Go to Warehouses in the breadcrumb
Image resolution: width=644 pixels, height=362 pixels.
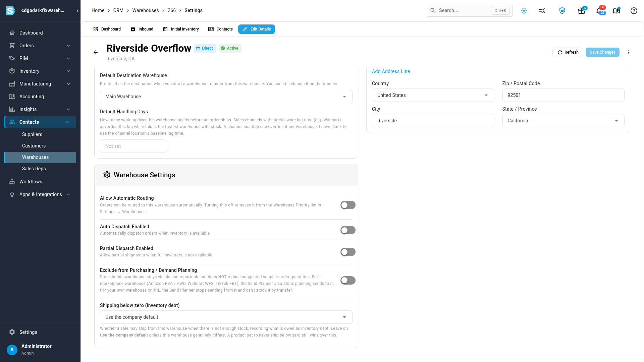point(146,10)
